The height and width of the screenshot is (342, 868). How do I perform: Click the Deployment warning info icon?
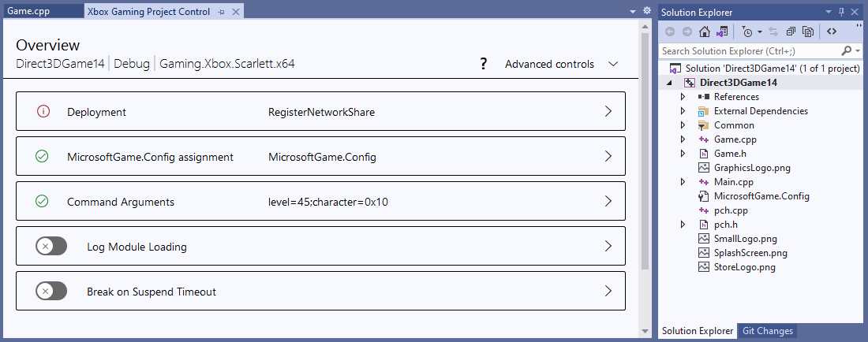pos(43,112)
